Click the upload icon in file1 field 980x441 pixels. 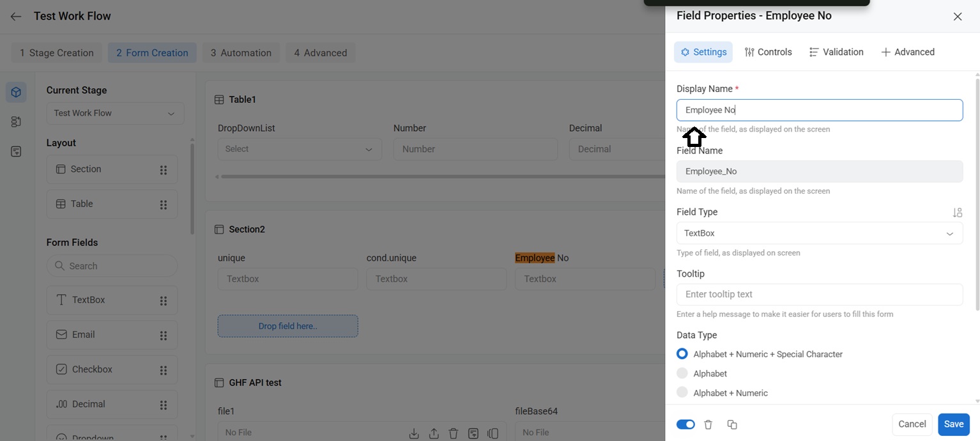tap(434, 433)
